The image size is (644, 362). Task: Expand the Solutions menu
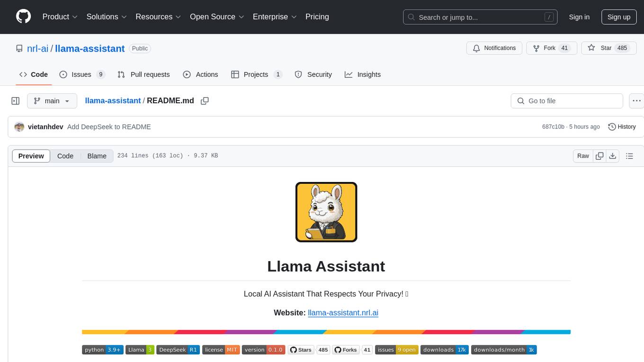107,17
